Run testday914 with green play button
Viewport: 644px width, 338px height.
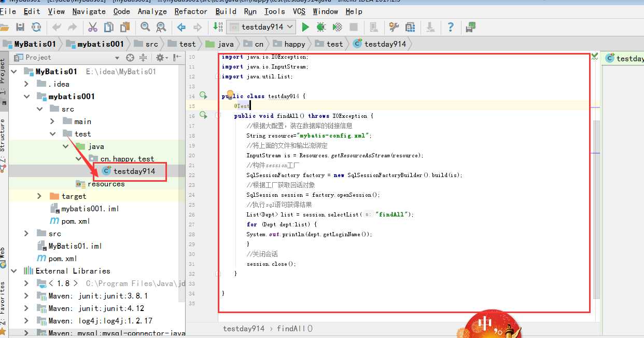tap(305, 27)
